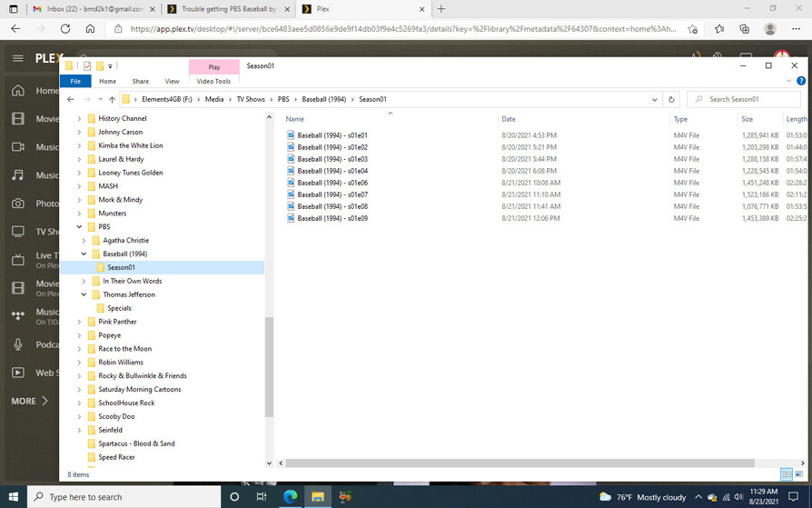
Task: Open the Home ribbon tab
Action: tap(108, 82)
